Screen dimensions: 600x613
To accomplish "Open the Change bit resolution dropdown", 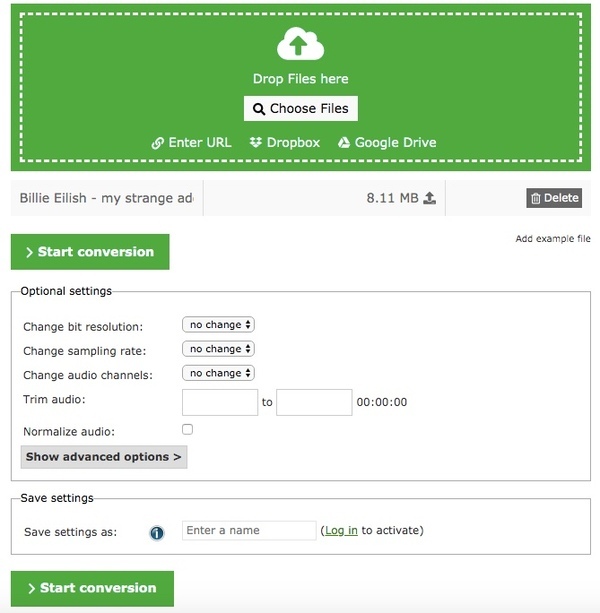I will tap(218, 325).
